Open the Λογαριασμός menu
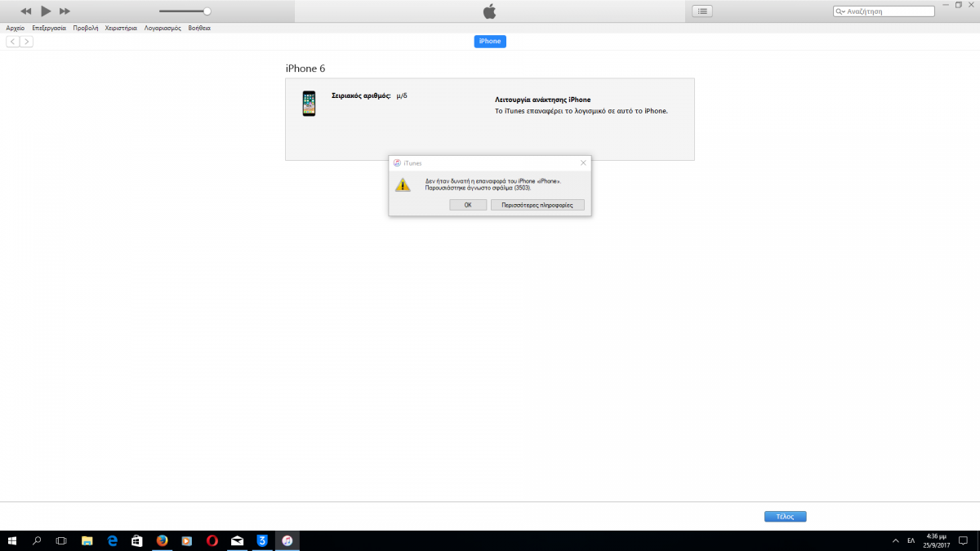980x551 pixels. coord(163,28)
